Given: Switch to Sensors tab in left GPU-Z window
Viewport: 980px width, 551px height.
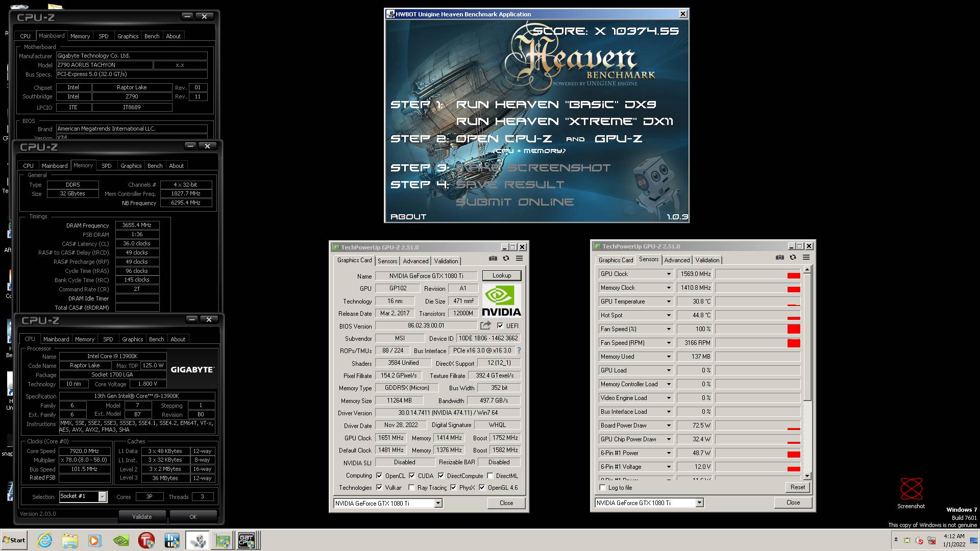Looking at the screenshot, I should [387, 261].
